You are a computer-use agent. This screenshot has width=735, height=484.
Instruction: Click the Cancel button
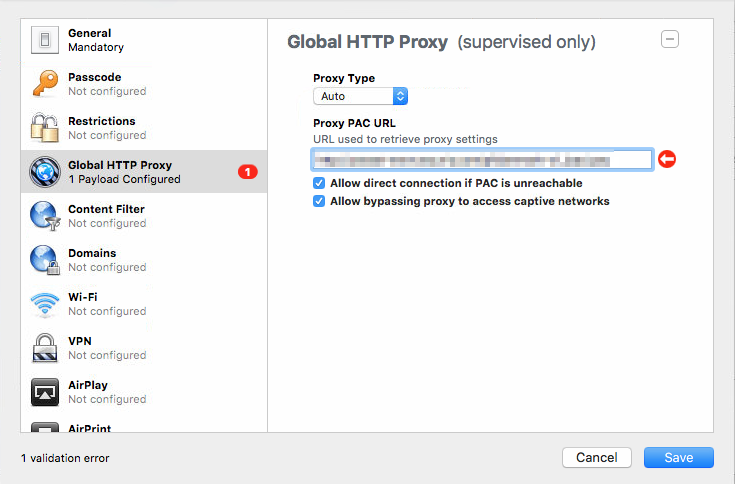pyautogui.click(x=597, y=457)
